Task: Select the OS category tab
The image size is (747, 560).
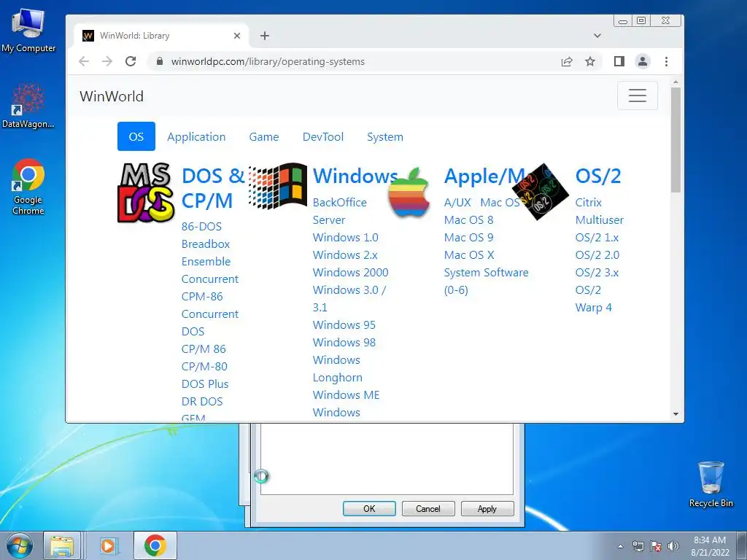Action: coord(136,136)
